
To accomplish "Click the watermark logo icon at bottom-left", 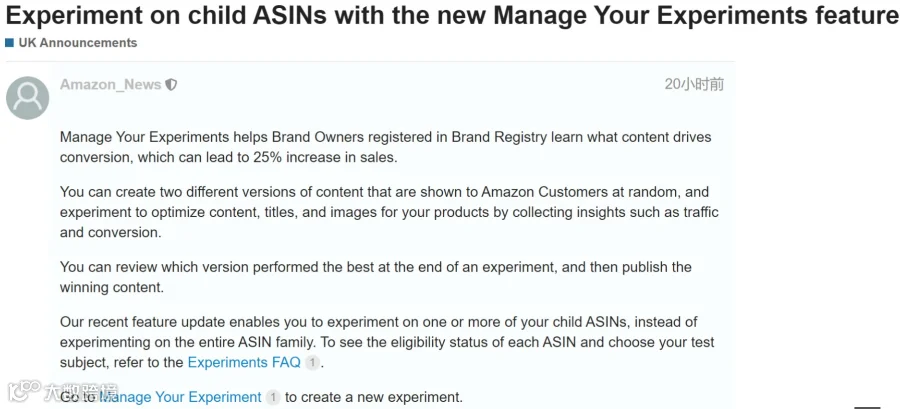I will point(24,391).
